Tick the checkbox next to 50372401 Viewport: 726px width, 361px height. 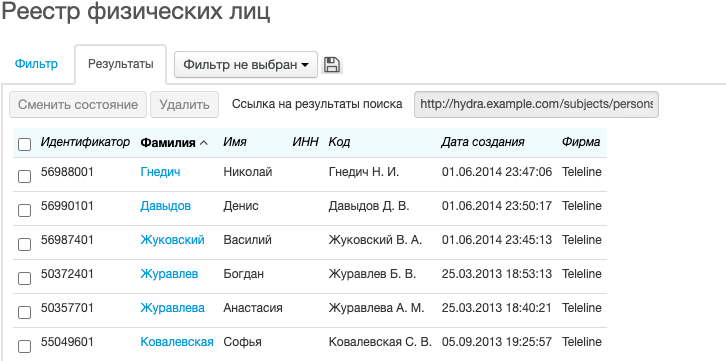(x=24, y=278)
